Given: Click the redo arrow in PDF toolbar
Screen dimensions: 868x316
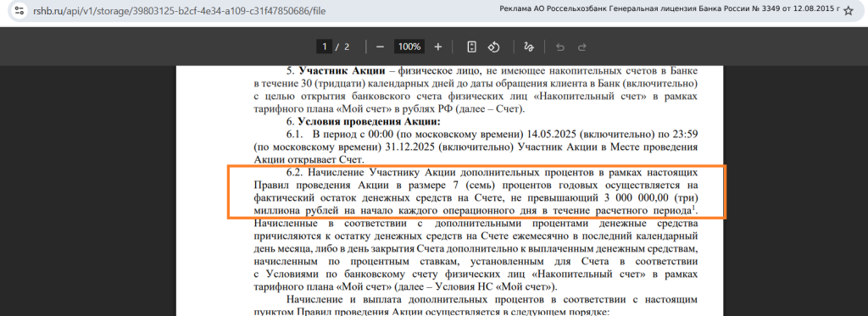Looking at the screenshot, I should (x=581, y=47).
